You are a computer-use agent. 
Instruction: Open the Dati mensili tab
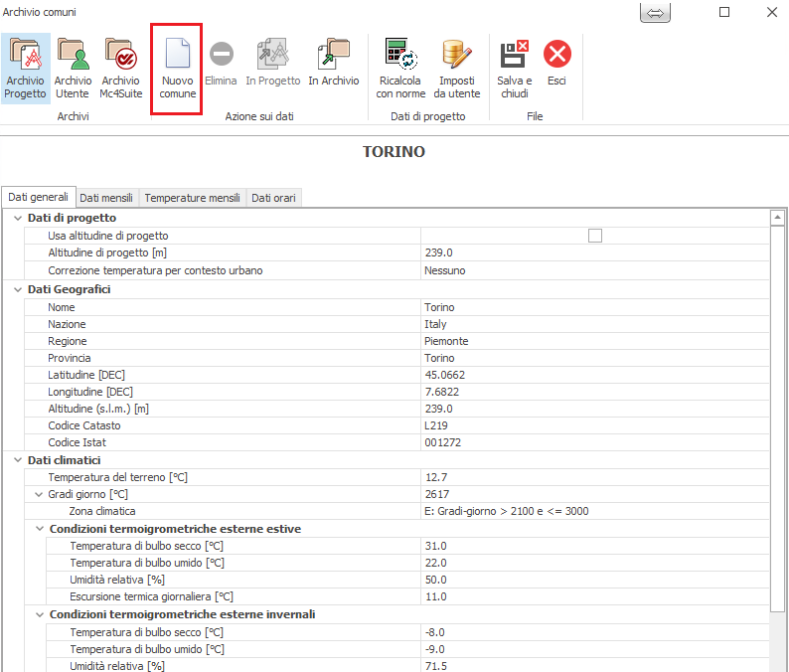[x=106, y=198]
